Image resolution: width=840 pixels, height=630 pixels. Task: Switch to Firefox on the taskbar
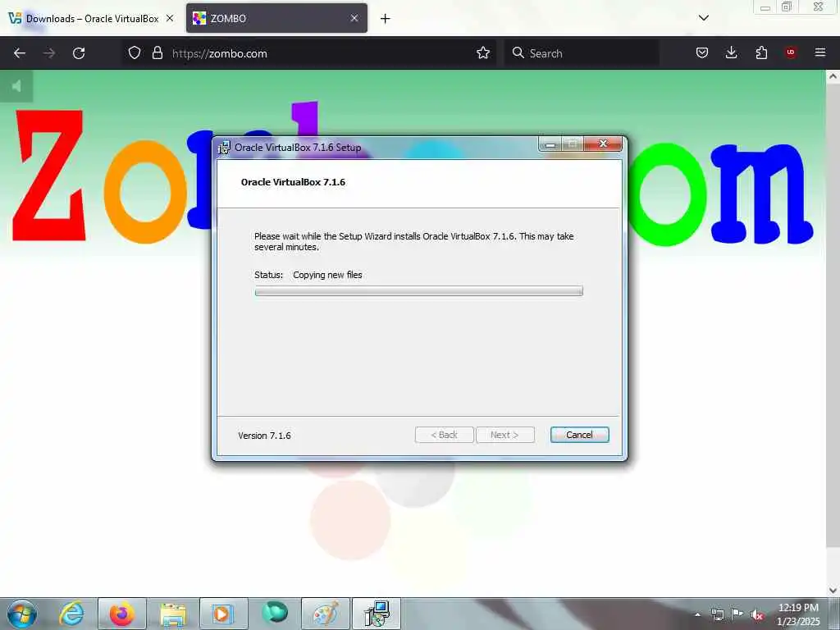coord(122,614)
